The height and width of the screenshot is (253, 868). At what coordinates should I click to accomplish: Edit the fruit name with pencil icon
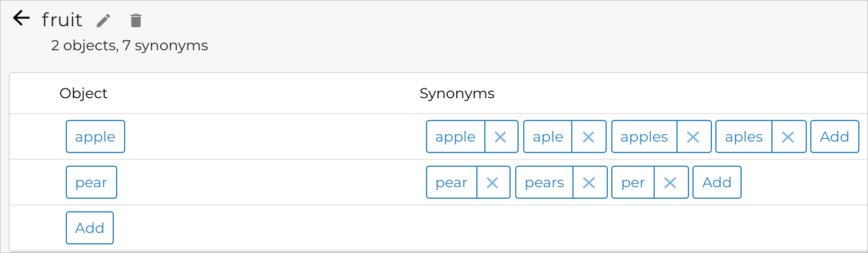tap(103, 21)
